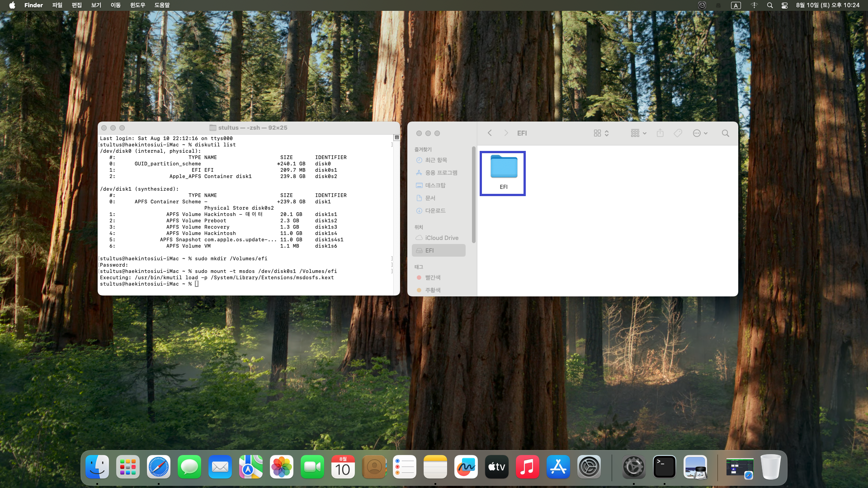Open 파일 menu in menu bar

[57, 5]
